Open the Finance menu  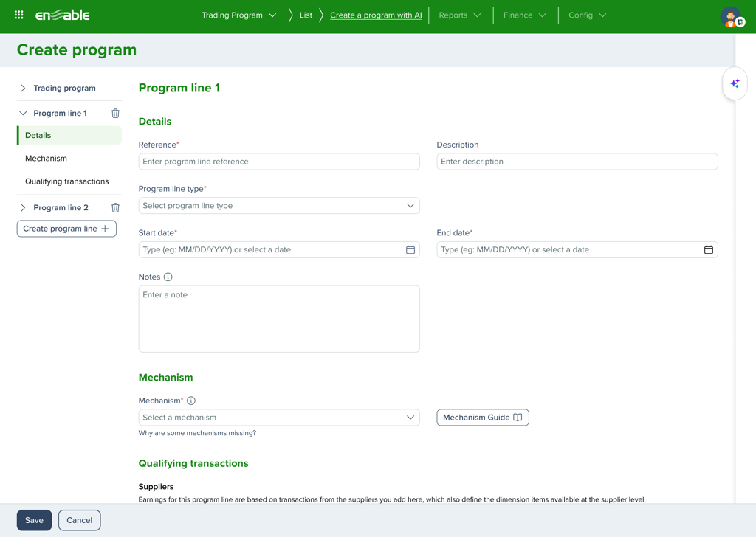524,15
